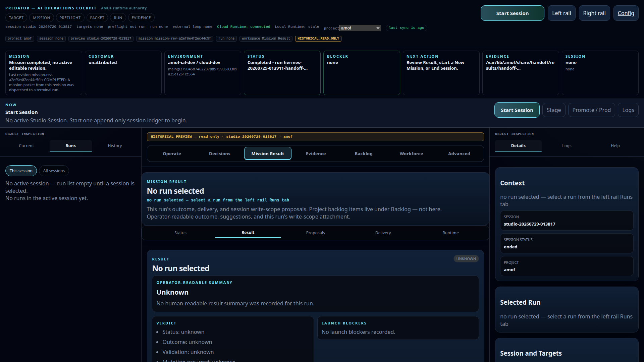Open the Operate workspace tab
Viewport: 644px width, 362px height.
[x=172, y=154]
